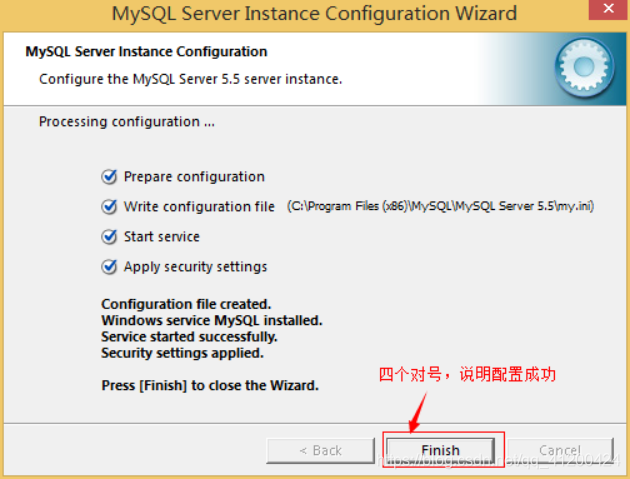Click the disabled Back button

pyautogui.click(x=321, y=450)
